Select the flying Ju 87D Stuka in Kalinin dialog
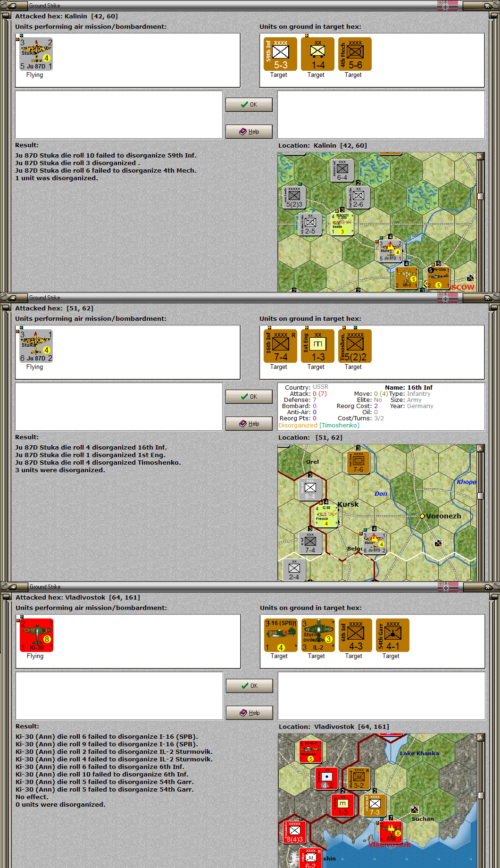This screenshot has width=500, height=868. point(36,54)
